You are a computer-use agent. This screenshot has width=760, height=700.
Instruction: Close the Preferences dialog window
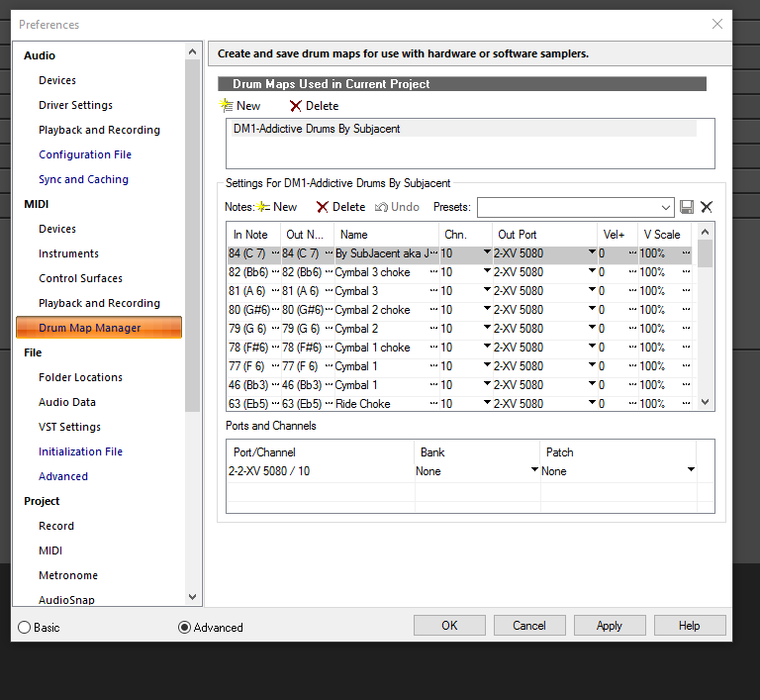(717, 25)
